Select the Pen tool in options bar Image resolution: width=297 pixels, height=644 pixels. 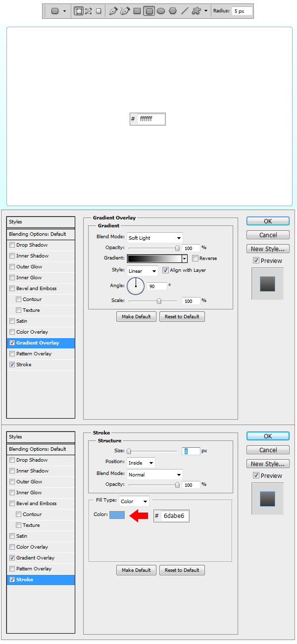[113, 11]
